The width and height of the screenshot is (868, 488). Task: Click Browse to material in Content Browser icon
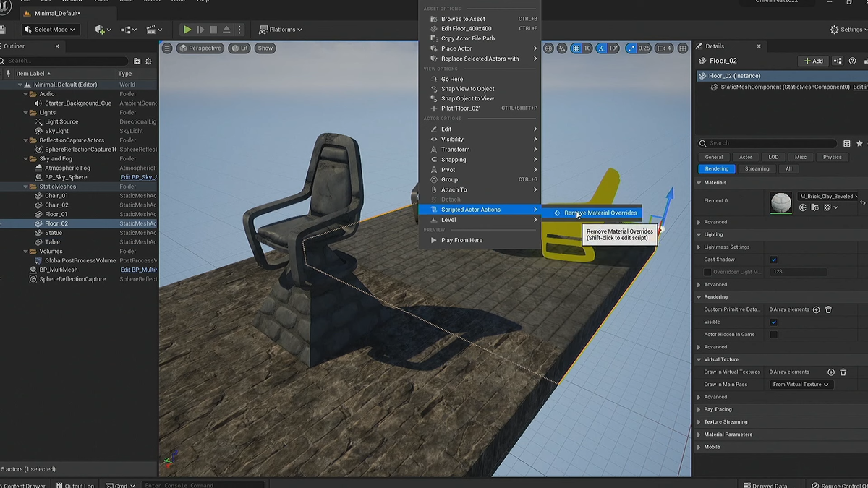(814, 207)
